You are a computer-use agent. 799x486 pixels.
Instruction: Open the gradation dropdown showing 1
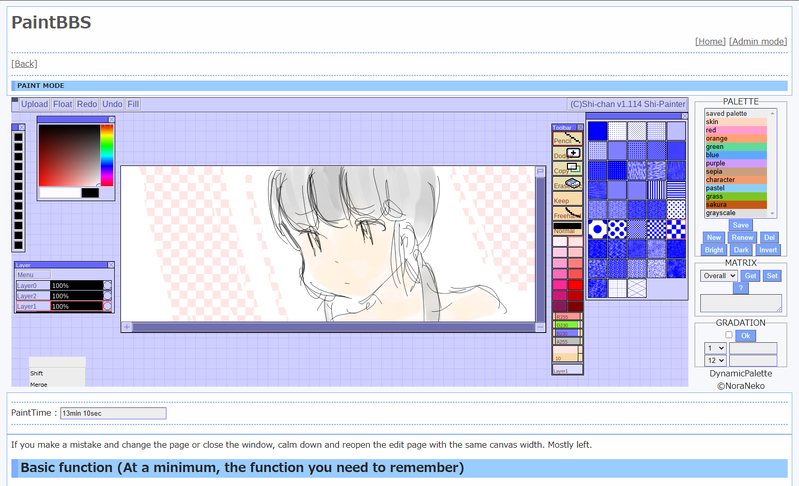715,348
